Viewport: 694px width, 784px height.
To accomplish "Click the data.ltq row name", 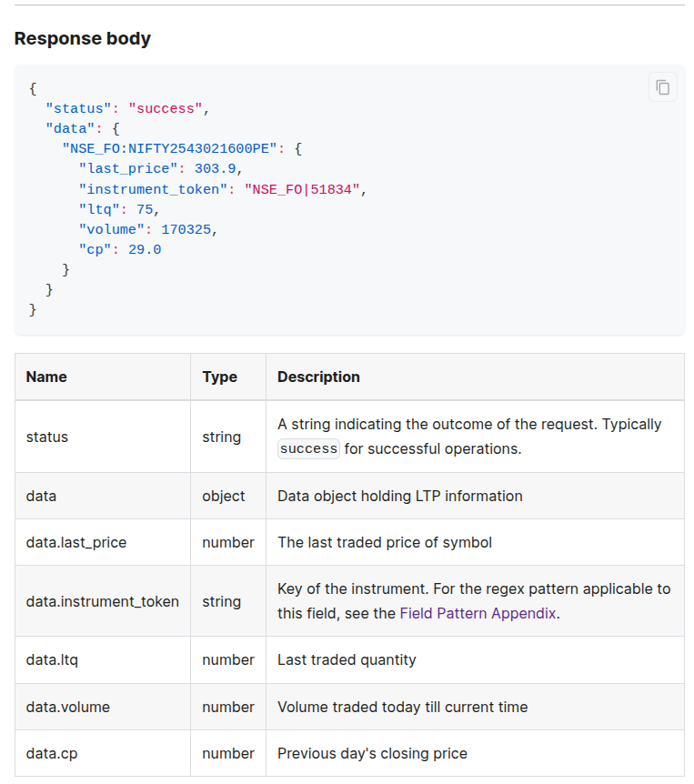I will [52, 659].
